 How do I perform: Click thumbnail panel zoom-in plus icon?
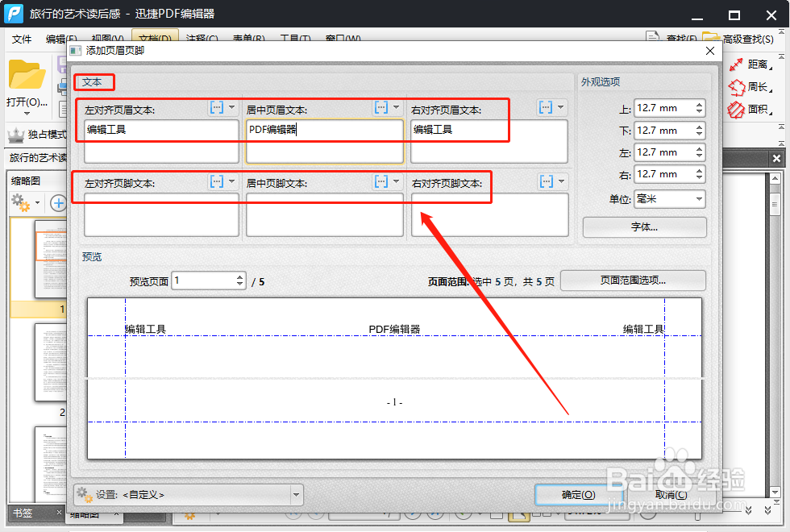coord(58,203)
